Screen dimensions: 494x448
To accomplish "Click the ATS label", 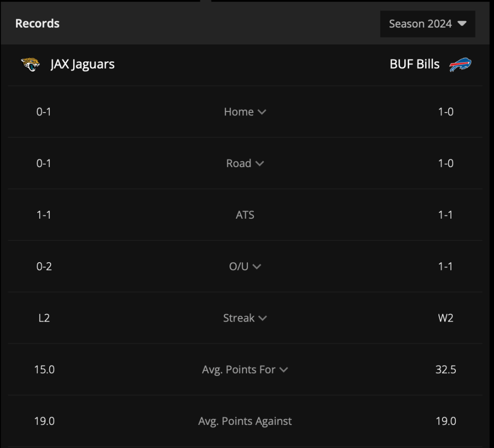I will click(x=245, y=215).
